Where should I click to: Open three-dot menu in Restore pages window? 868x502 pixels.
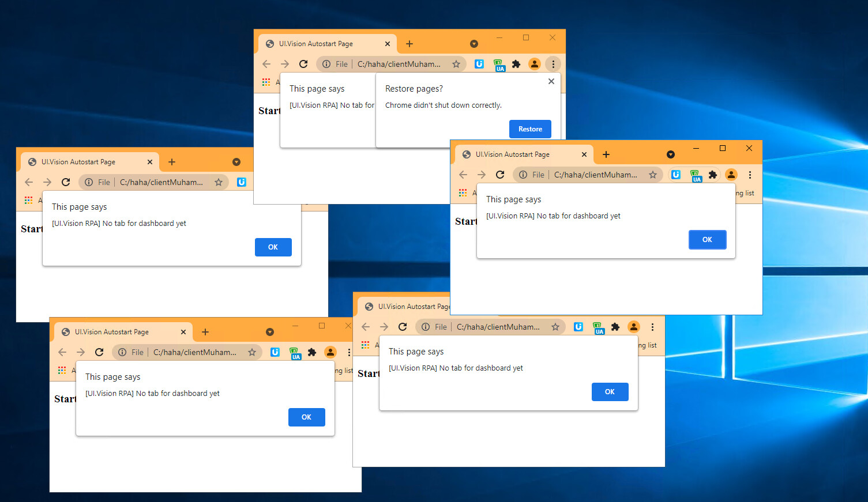click(553, 64)
